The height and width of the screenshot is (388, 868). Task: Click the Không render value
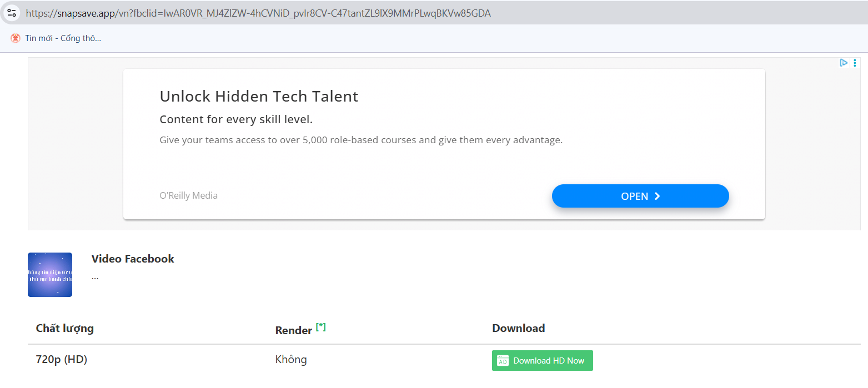click(291, 359)
